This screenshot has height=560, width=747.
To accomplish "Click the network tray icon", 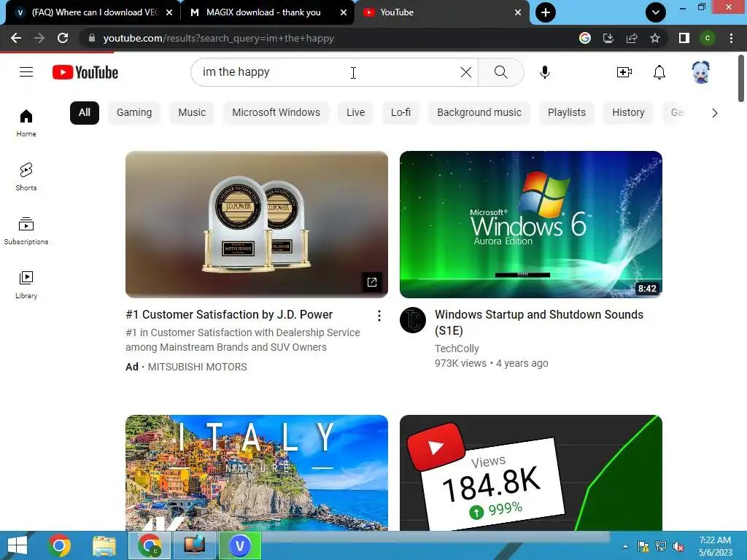I will click(661, 546).
